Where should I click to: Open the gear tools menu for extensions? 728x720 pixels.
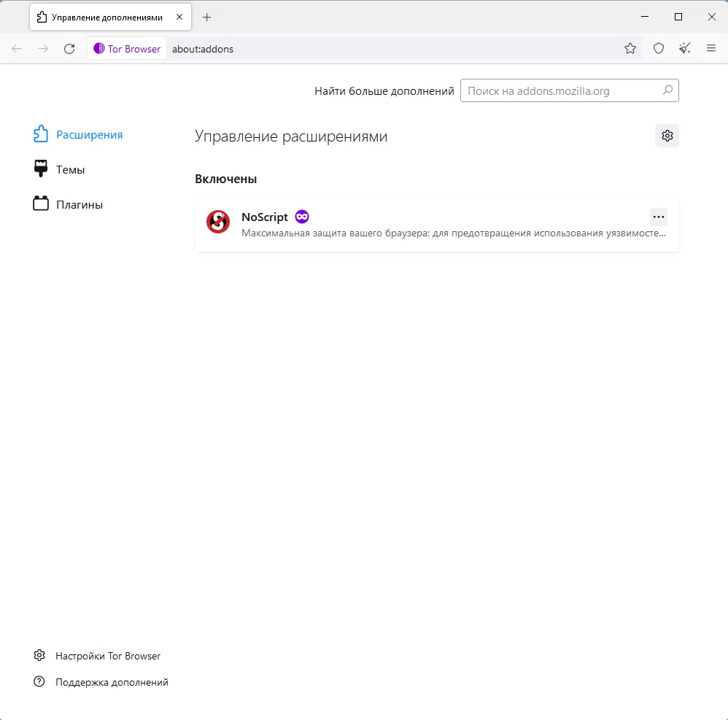(x=667, y=136)
